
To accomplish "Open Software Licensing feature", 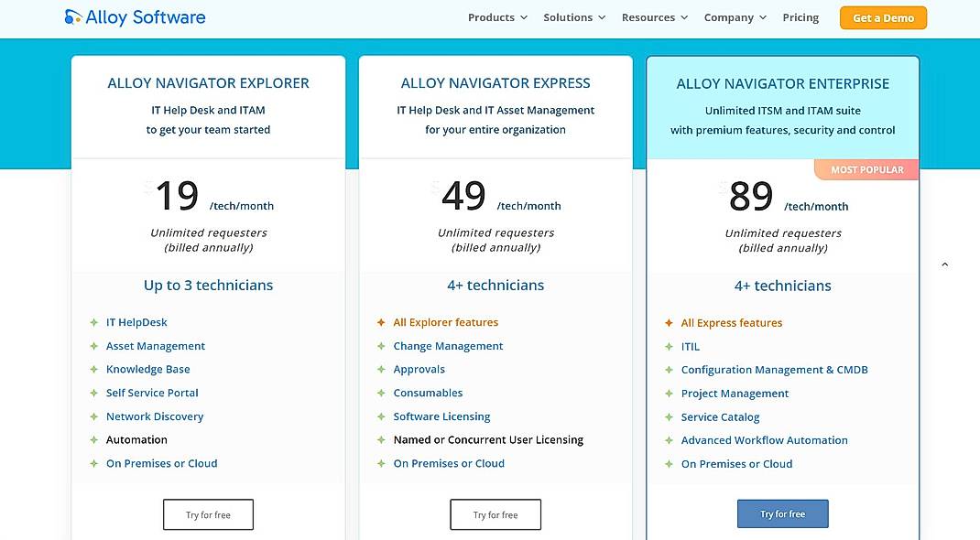I will pos(441,416).
